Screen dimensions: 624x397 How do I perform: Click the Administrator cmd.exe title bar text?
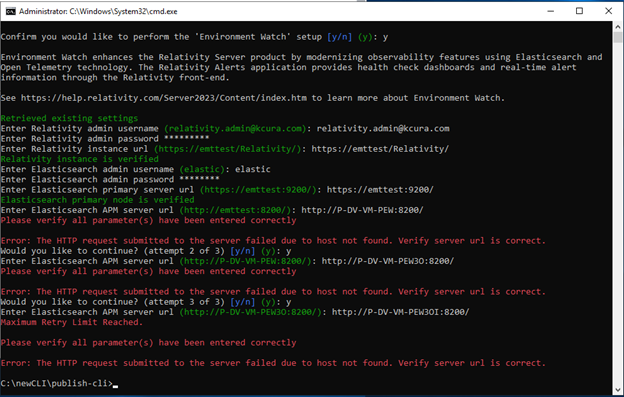coord(98,12)
